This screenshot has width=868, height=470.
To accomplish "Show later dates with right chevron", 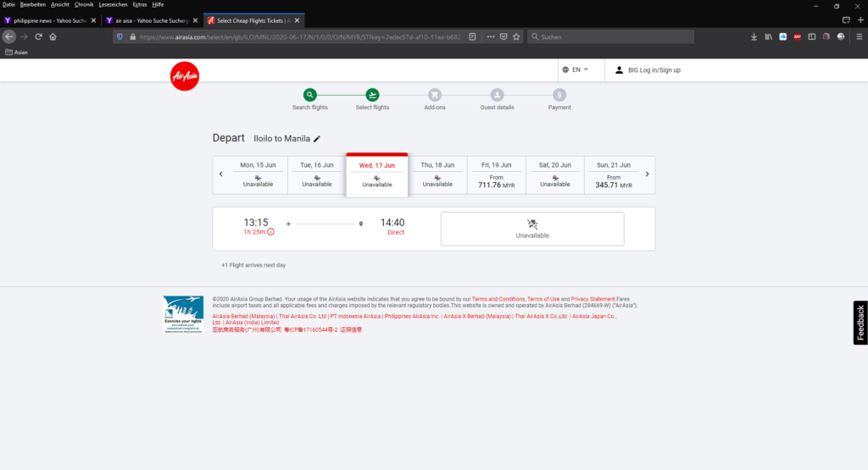I will pos(647,174).
